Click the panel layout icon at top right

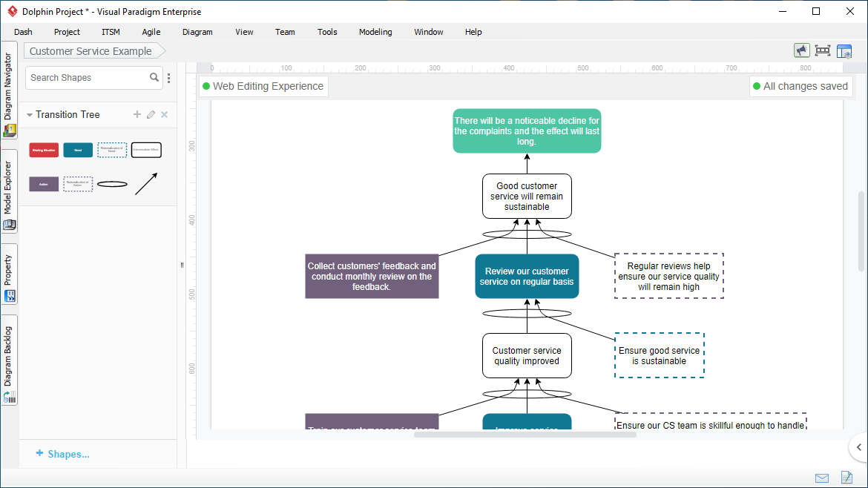(x=844, y=51)
